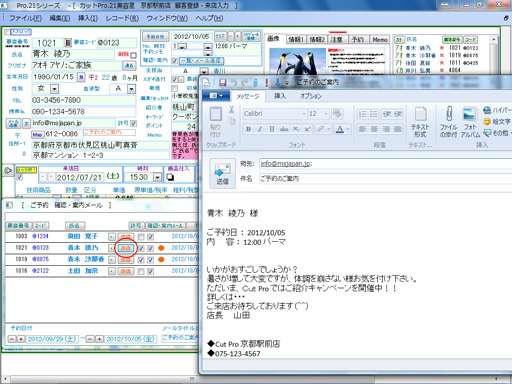The height and width of the screenshot is (384, 512).
Task: Click the paperclip icon in mail quick toolbar
Action: (x=255, y=82)
